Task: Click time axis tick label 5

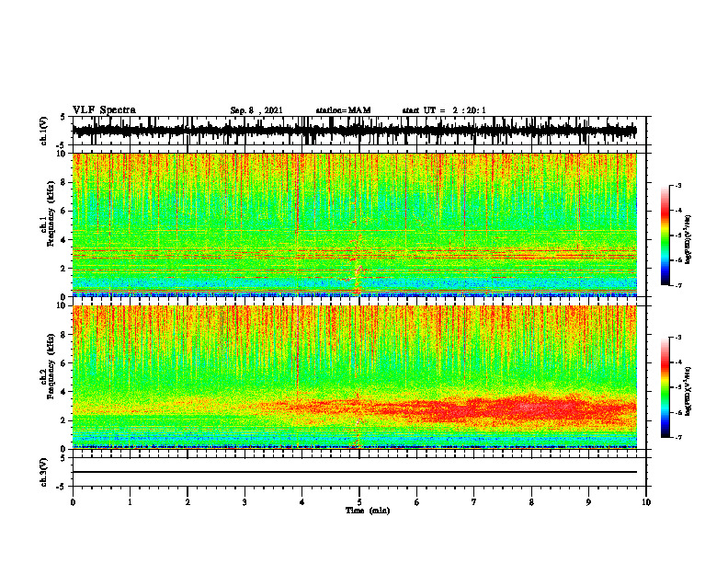Action: pyautogui.click(x=359, y=502)
